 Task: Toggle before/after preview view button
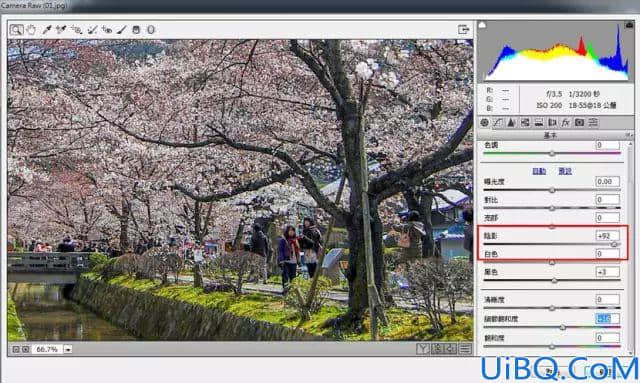pos(423,349)
